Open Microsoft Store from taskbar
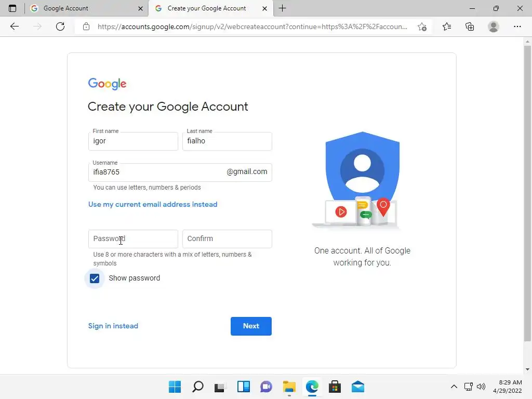Screen dimensions: 532x399 pyautogui.click(x=335, y=387)
